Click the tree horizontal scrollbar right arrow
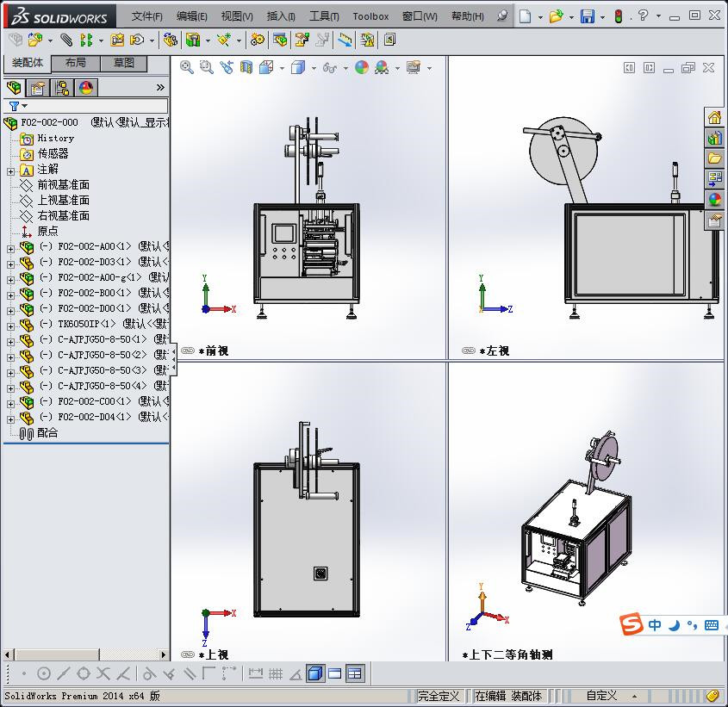Viewport: 728px width, 707px height. click(163, 654)
